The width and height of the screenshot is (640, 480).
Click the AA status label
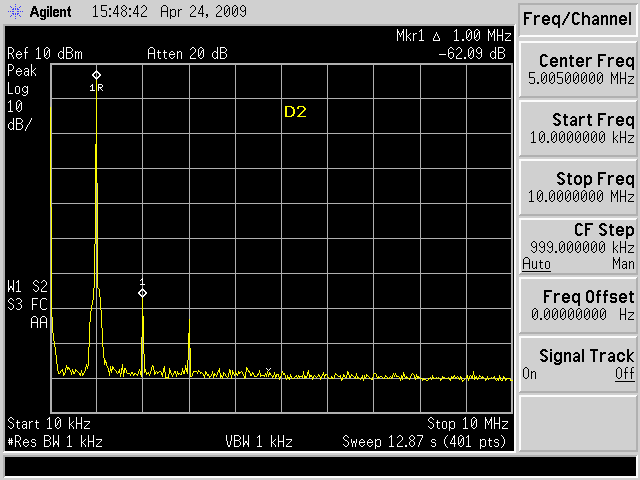click(39, 323)
